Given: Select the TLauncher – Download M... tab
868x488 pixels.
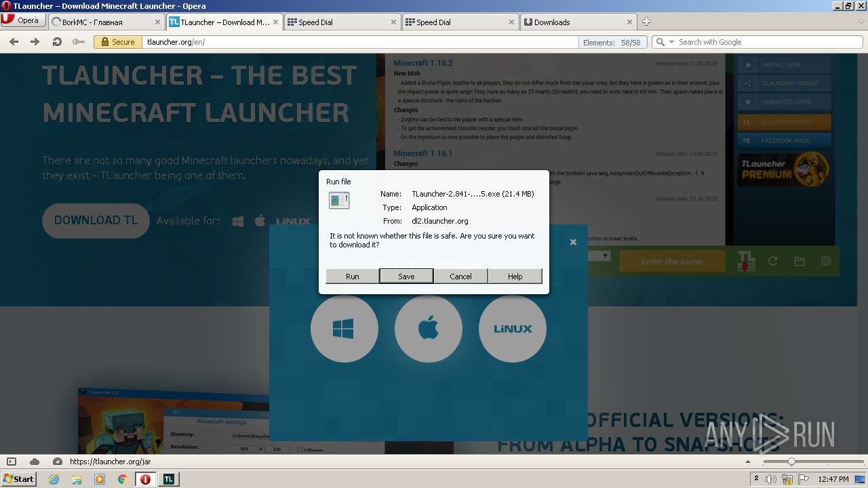Looking at the screenshot, I should point(223,22).
